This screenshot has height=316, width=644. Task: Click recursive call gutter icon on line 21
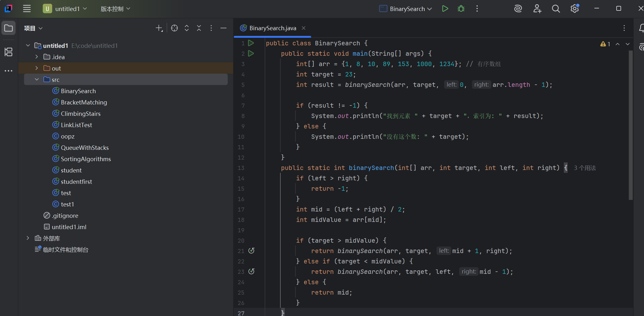(251, 251)
